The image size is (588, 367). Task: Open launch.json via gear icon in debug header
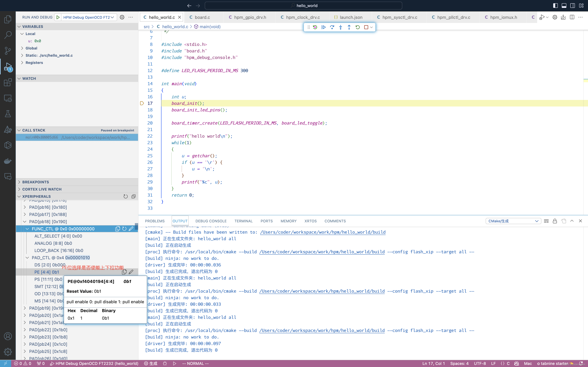click(122, 17)
